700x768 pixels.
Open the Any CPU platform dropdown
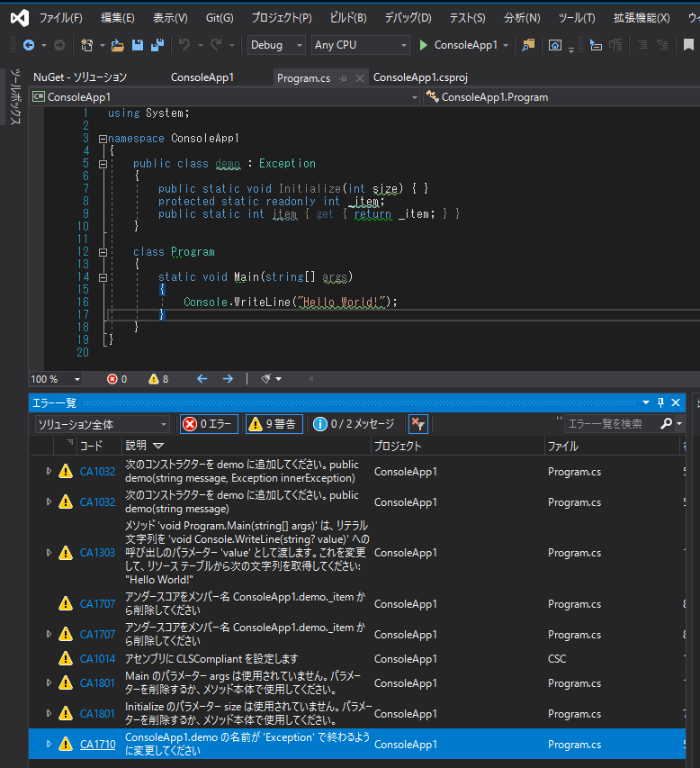pyautogui.click(x=360, y=45)
